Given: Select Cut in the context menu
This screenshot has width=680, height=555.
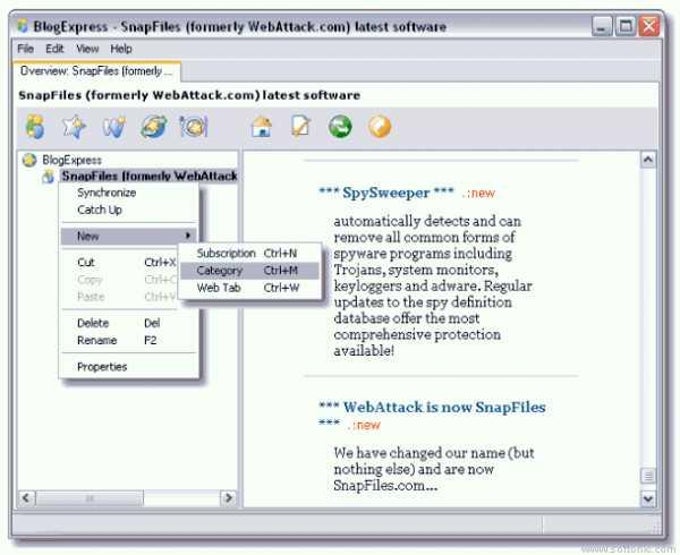Looking at the screenshot, I should (x=120, y=262).
